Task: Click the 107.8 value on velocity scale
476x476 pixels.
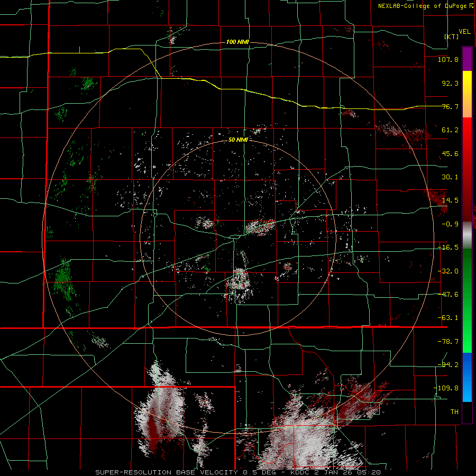Action: [x=448, y=59]
